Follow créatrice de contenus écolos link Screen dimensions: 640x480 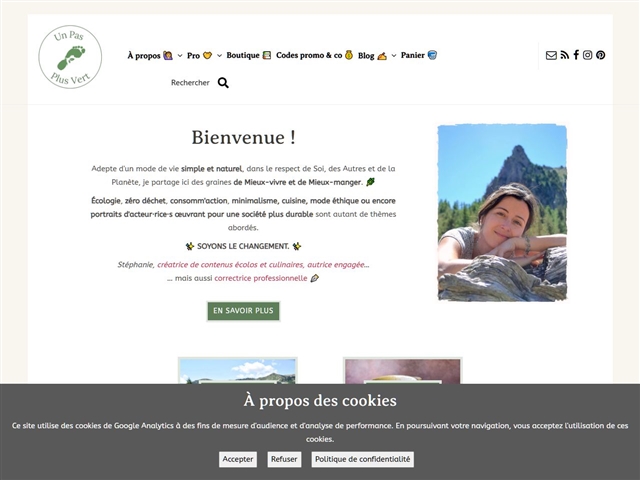coord(262,265)
